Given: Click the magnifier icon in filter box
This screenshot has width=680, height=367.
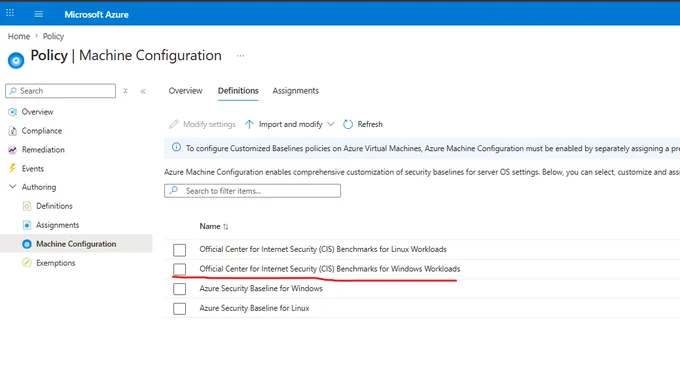Looking at the screenshot, I should [174, 190].
